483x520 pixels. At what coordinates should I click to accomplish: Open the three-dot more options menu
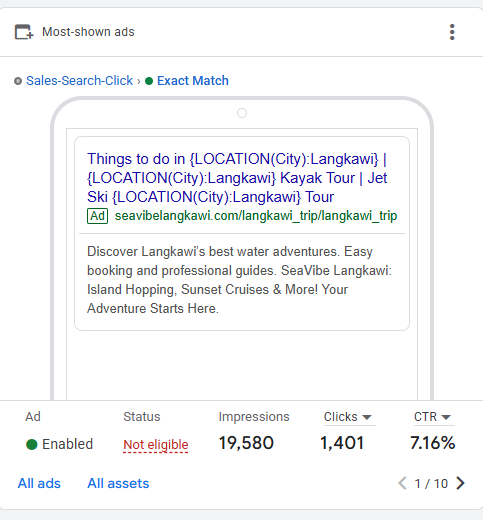click(x=452, y=32)
